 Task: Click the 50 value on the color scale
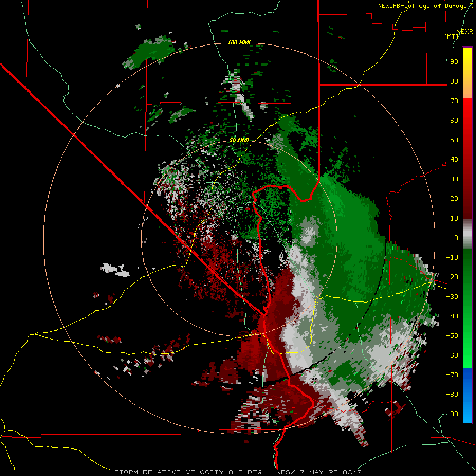[454, 140]
